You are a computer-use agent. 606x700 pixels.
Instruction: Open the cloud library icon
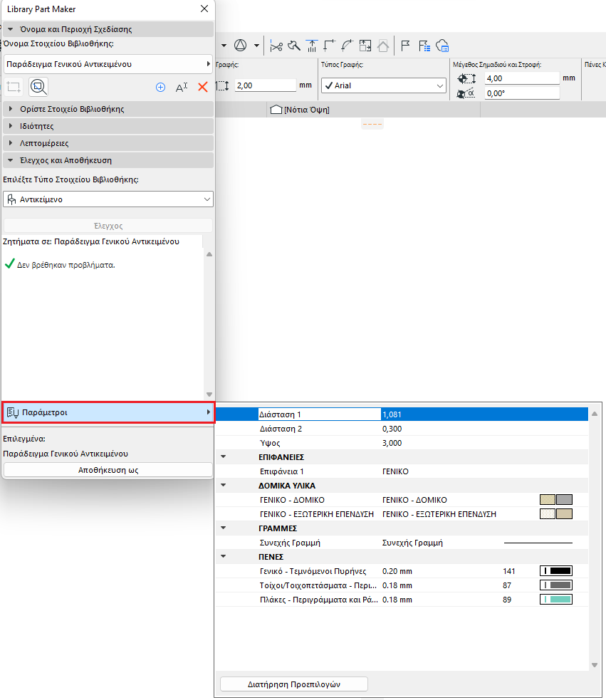click(442, 46)
